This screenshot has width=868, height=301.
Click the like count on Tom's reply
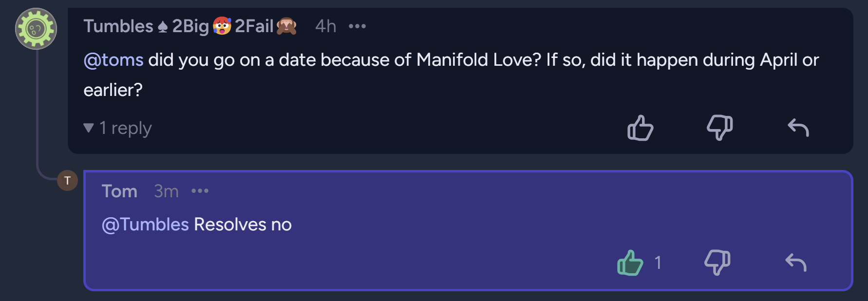[658, 263]
